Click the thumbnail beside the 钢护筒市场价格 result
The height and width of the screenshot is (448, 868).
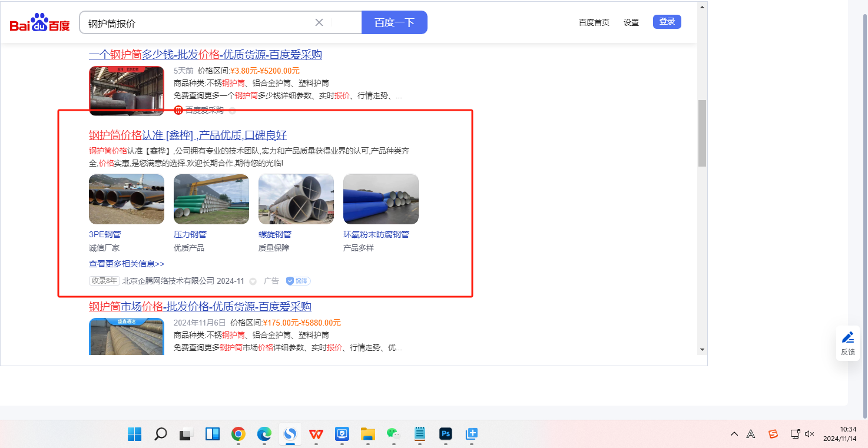127,337
